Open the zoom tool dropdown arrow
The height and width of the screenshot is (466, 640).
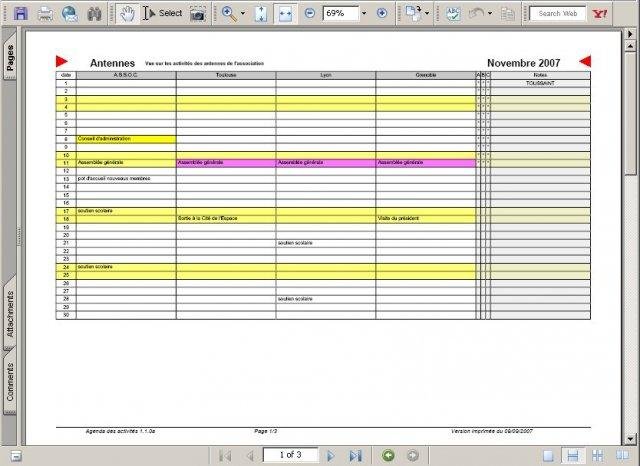pyautogui.click(x=243, y=13)
